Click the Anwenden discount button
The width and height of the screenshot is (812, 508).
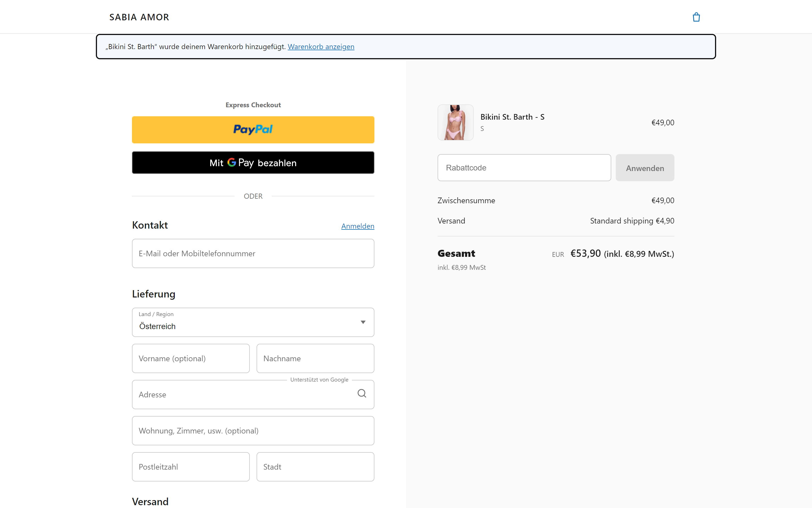(645, 168)
